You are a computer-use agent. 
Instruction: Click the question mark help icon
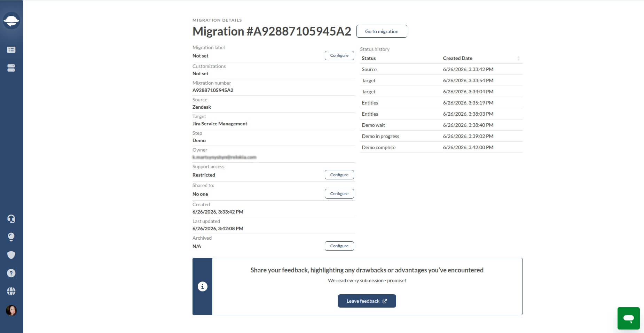pyautogui.click(x=11, y=273)
